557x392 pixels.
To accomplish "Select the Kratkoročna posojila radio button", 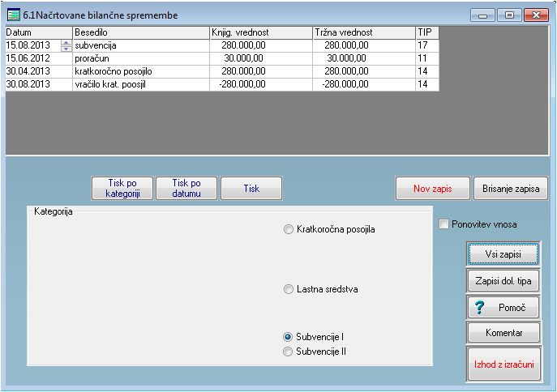I will [x=289, y=229].
